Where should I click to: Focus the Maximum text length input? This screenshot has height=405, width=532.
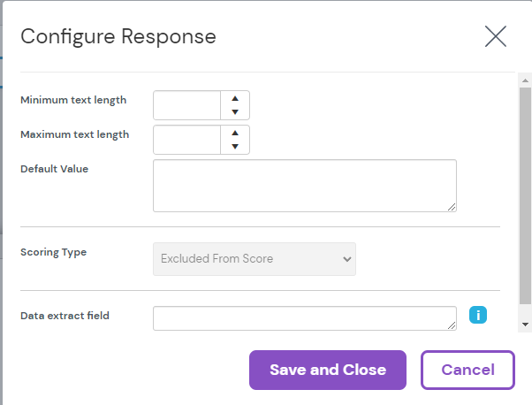187,140
